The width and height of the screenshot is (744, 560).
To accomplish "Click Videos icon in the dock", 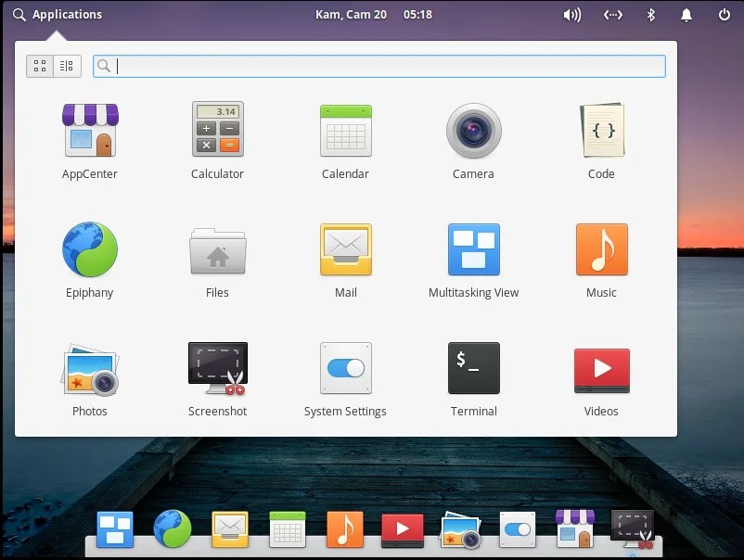I will (x=403, y=530).
